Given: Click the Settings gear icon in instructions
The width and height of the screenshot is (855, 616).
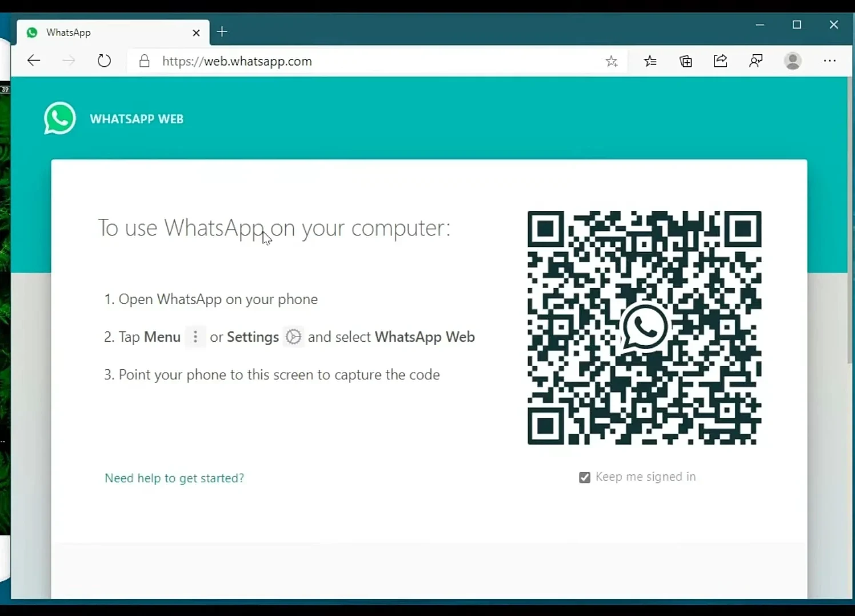Looking at the screenshot, I should click(x=293, y=337).
